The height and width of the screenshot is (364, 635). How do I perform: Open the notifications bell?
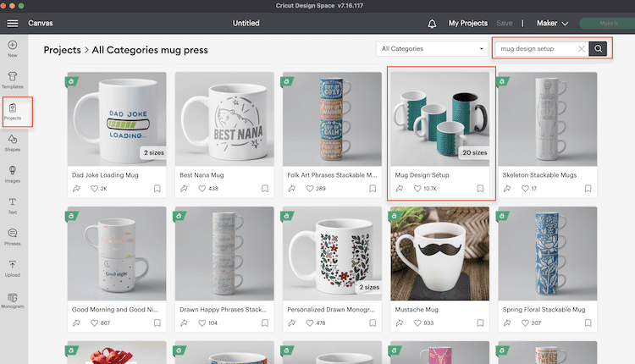tap(432, 24)
